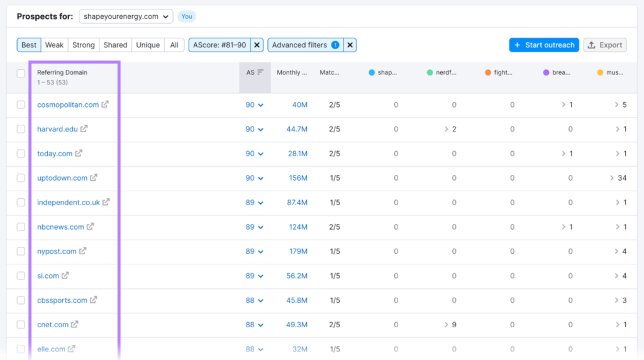The image size is (644, 360).
Task: Check the cosmopolitan.com row checkbox
Action: tap(21, 105)
